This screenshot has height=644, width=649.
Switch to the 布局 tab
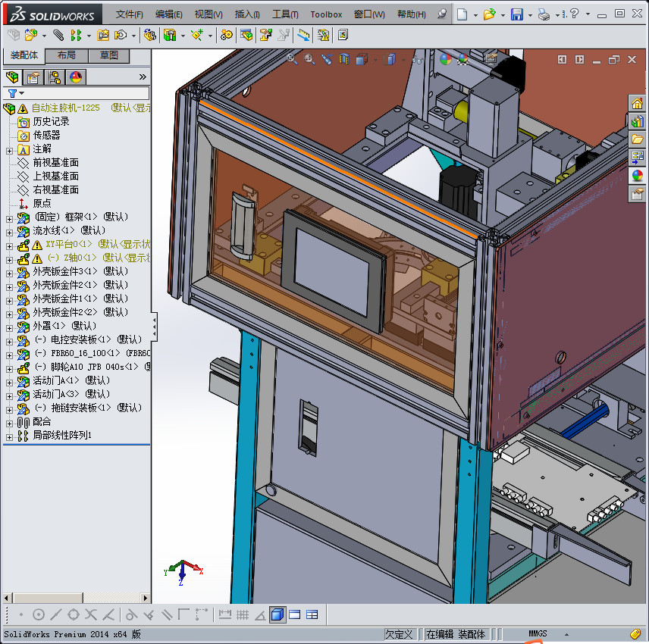coord(66,55)
